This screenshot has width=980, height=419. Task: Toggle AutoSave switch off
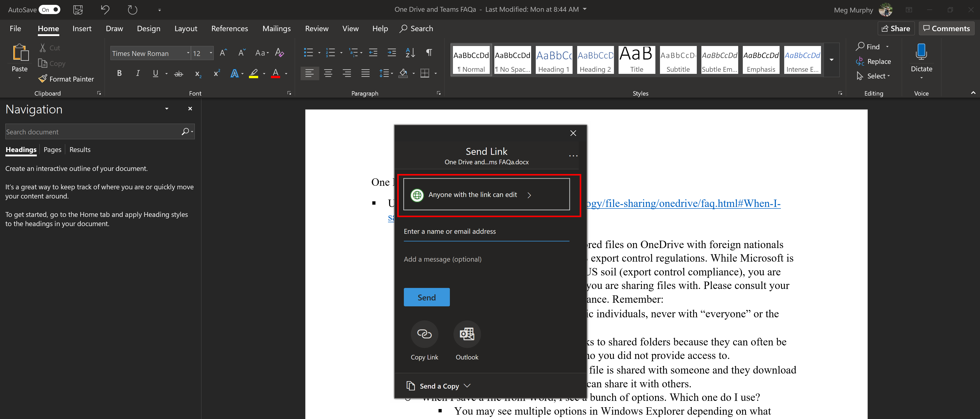click(x=49, y=9)
